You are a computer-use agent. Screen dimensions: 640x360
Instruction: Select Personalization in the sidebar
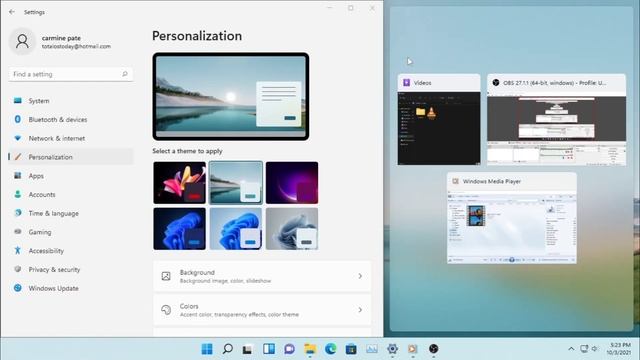click(x=71, y=157)
